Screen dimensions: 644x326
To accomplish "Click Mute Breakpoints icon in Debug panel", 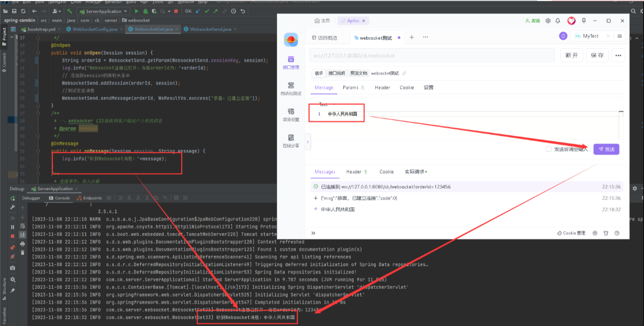I will [13, 256].
